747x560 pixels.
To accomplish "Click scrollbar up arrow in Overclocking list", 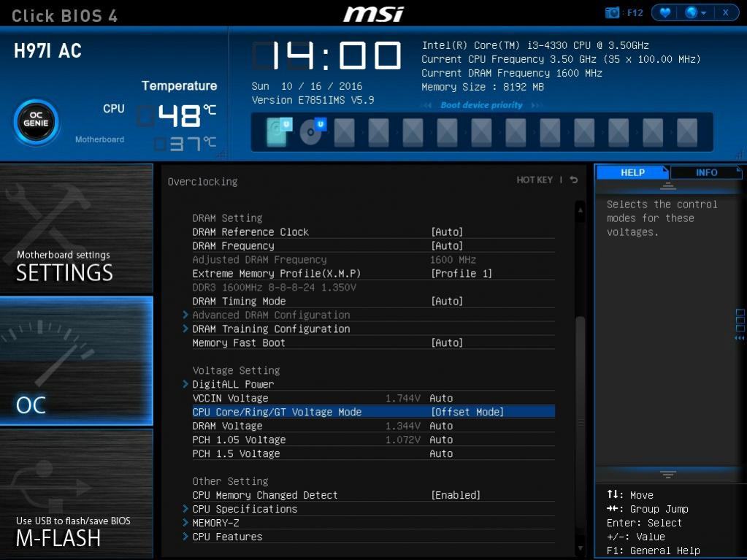I will [581, 210].
